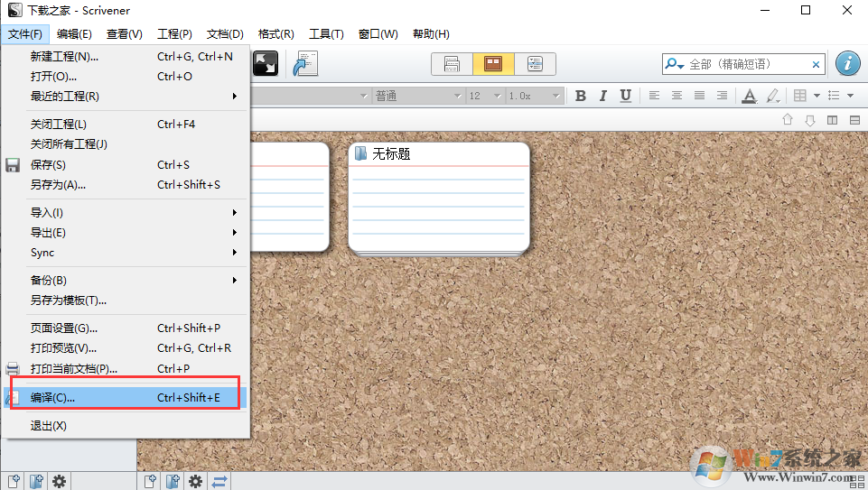Center align text

[x=677, y=96]
